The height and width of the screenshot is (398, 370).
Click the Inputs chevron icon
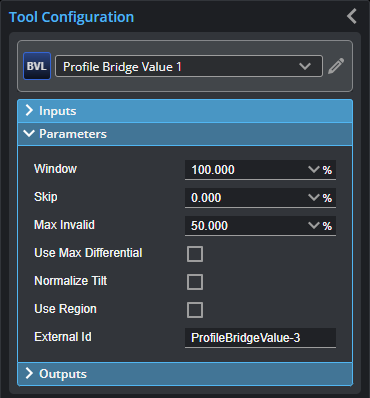tap(29, 110)
